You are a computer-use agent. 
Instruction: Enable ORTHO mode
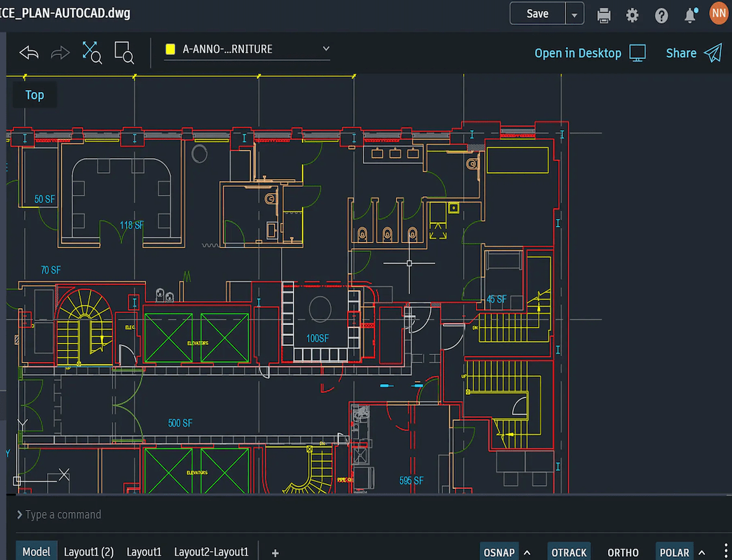click(623, 552)
